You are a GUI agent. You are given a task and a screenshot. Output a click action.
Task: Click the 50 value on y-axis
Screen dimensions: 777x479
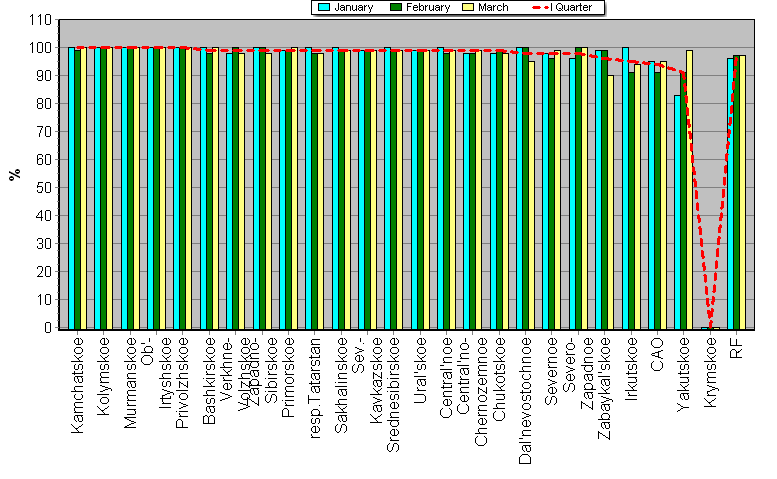tap(44, 188)
